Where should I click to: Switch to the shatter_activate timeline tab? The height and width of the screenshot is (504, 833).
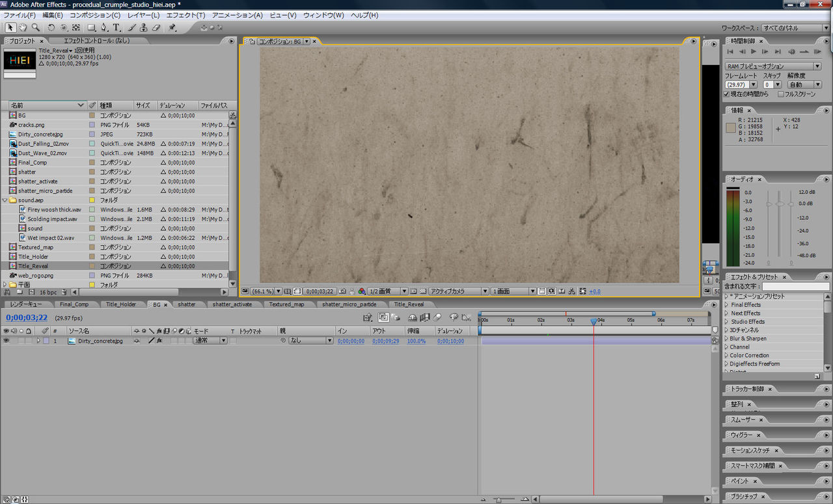pos(232,304)
